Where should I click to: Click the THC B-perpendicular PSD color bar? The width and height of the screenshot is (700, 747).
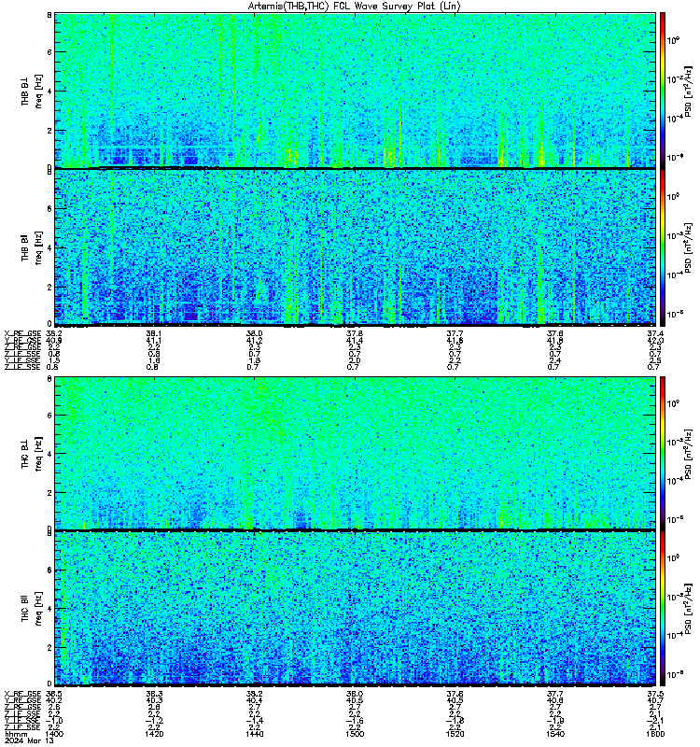(x=663, y=453)
